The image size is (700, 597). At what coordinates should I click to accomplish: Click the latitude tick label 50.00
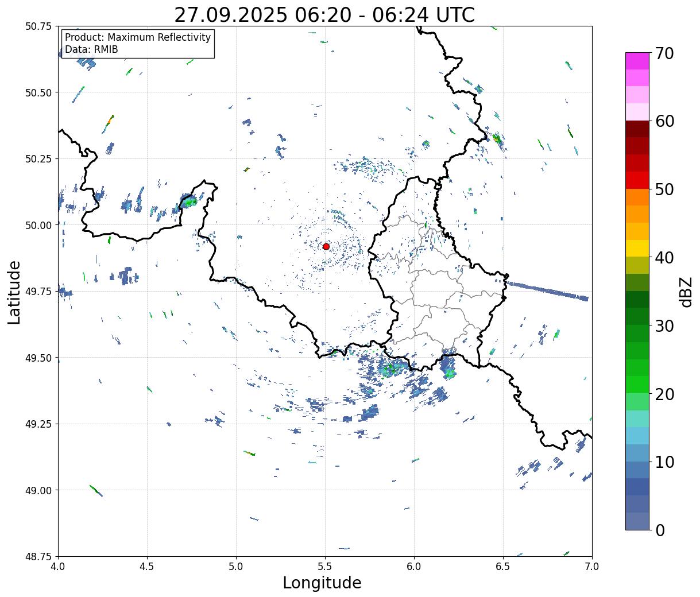point(38,225)
